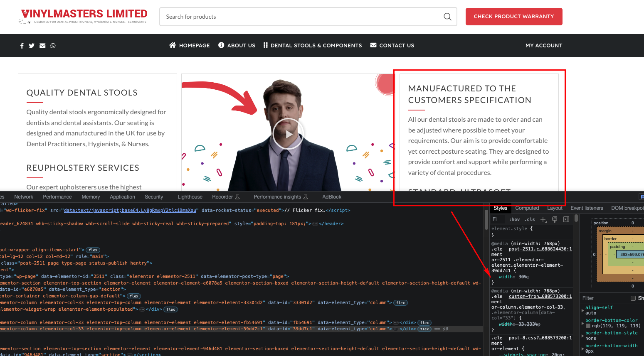Toggle flex badge on elementor-element-populated row
This screenshot has width=644, height=356.
(171, 309)
